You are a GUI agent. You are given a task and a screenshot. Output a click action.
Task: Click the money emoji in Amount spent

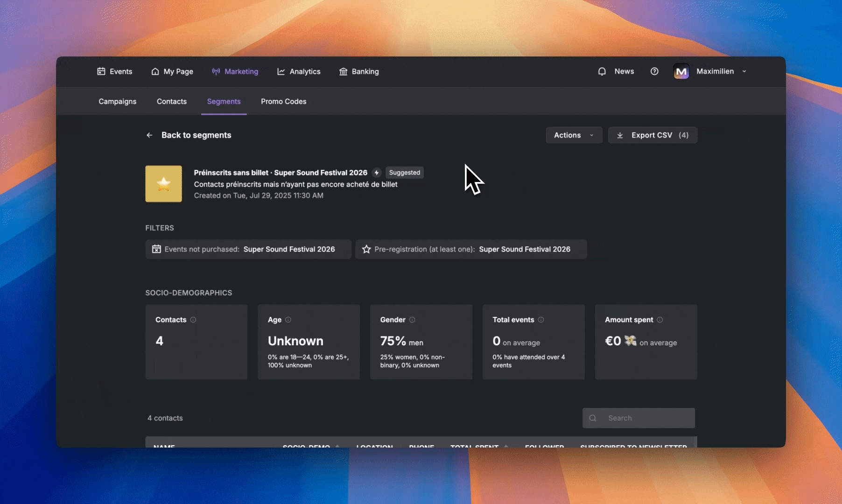(x=631, y=341)
